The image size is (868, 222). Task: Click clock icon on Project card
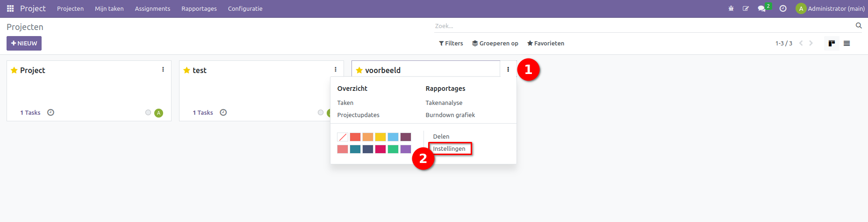coord(51,112)
